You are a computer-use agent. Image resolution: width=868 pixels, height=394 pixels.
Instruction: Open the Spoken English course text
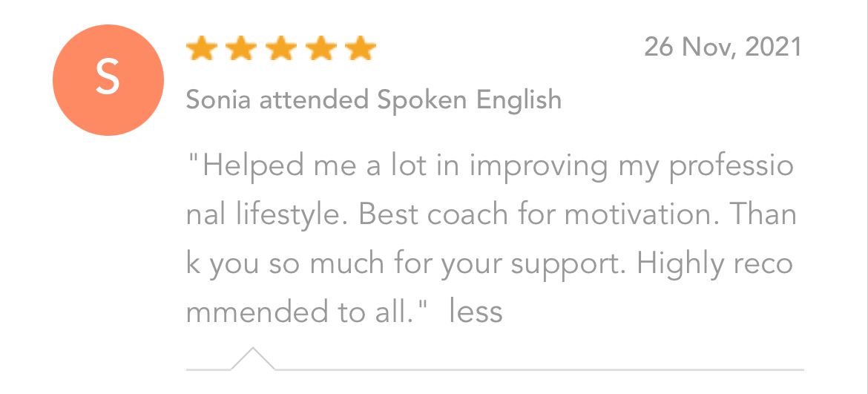pyautogui.click(x=469, y=99)
